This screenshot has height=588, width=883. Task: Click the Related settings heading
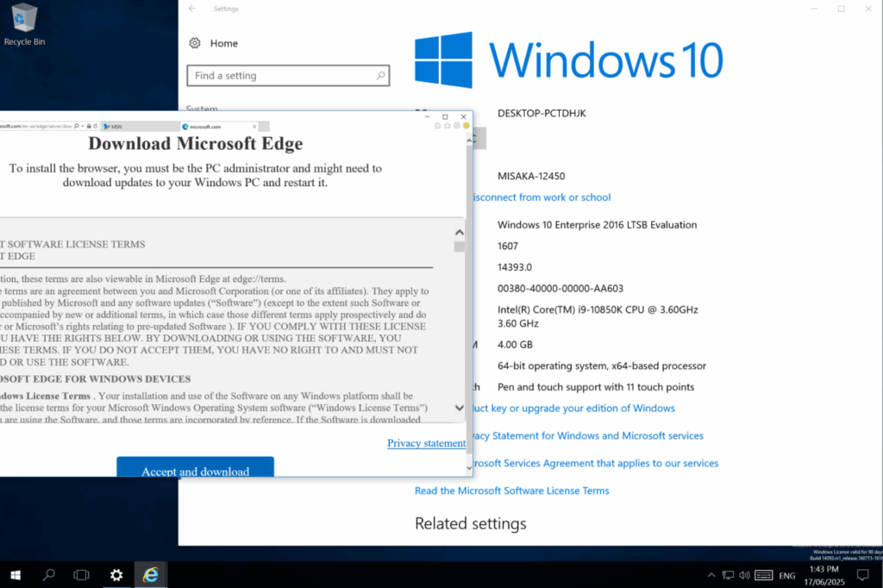click(x=471, y=524)
